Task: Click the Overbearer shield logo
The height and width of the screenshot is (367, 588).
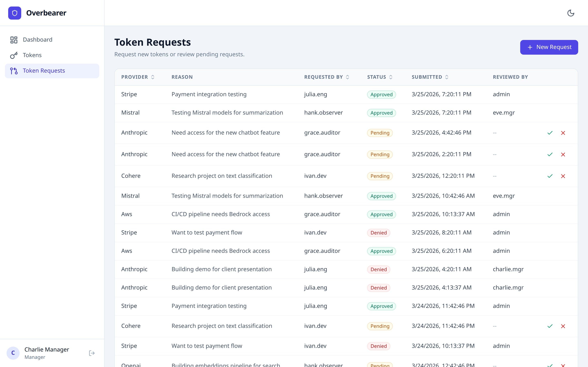Action: click(14, 13)
